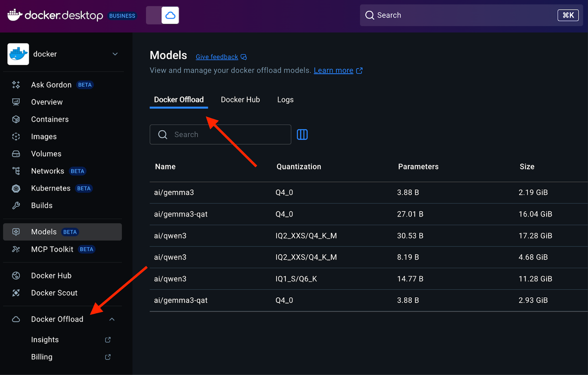Click the Docker Scout icon
The image size is (588, 375).
[x=16, y=293]
